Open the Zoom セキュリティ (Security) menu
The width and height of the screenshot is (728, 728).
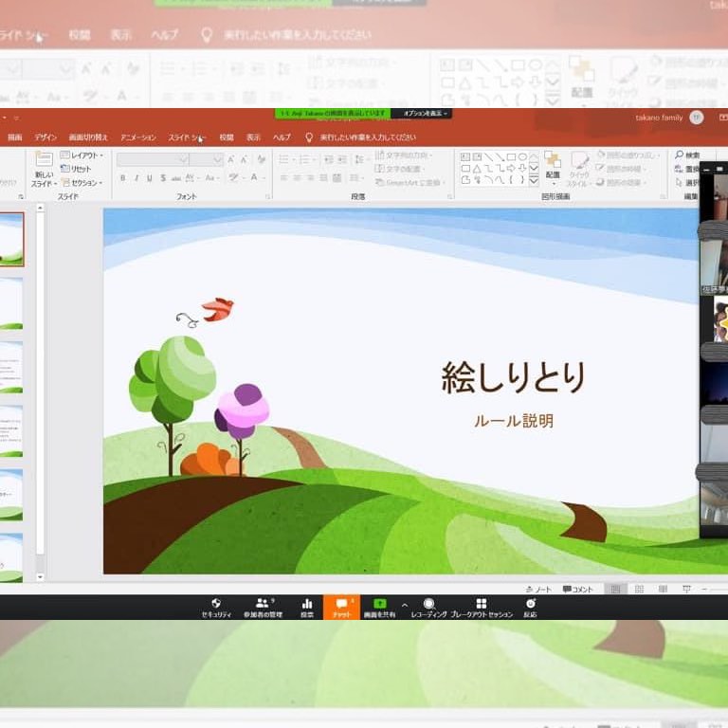[x=216, y=608]
